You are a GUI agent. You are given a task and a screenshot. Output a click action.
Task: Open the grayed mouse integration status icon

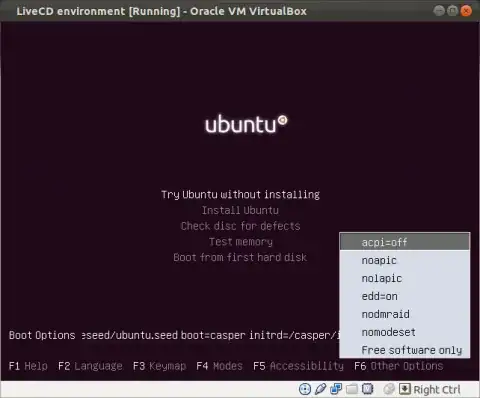(x=389, y=389)
